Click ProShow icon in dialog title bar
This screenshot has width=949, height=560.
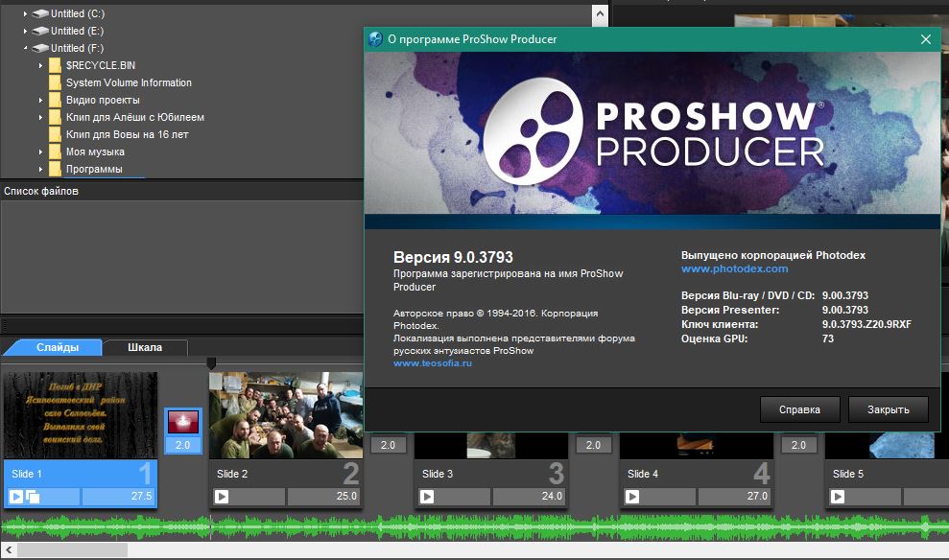[x=375, y=39]
